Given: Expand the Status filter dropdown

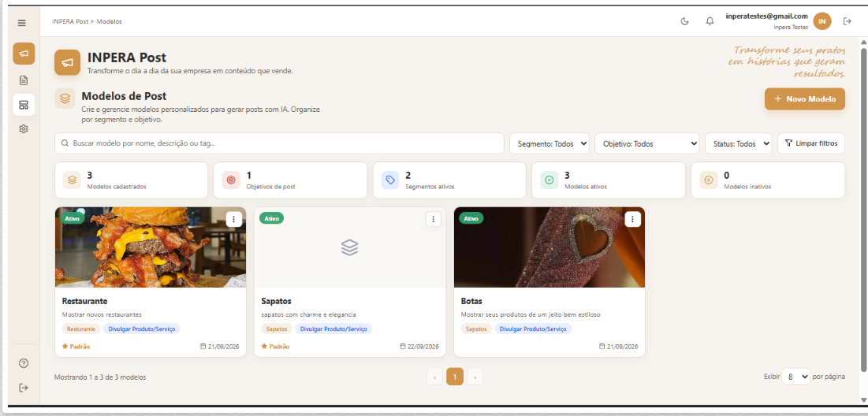Looking at the screenshot, I should coord(739,144).
